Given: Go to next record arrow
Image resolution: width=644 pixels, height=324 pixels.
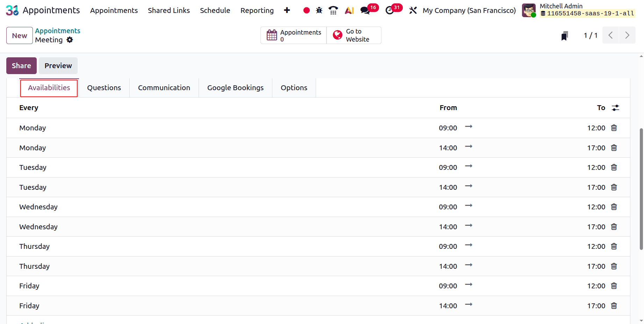Looking at the screenshot, I should (x=627, y=35).
